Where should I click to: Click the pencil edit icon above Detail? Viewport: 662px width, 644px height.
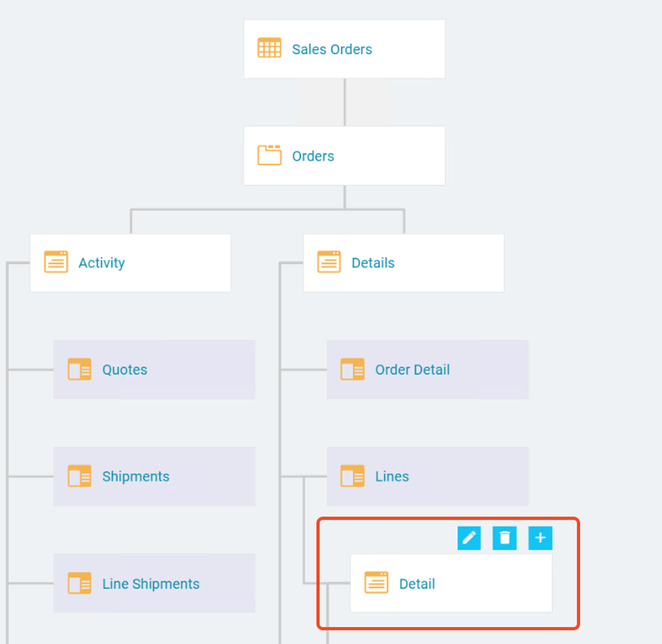[x=469, y=538]
